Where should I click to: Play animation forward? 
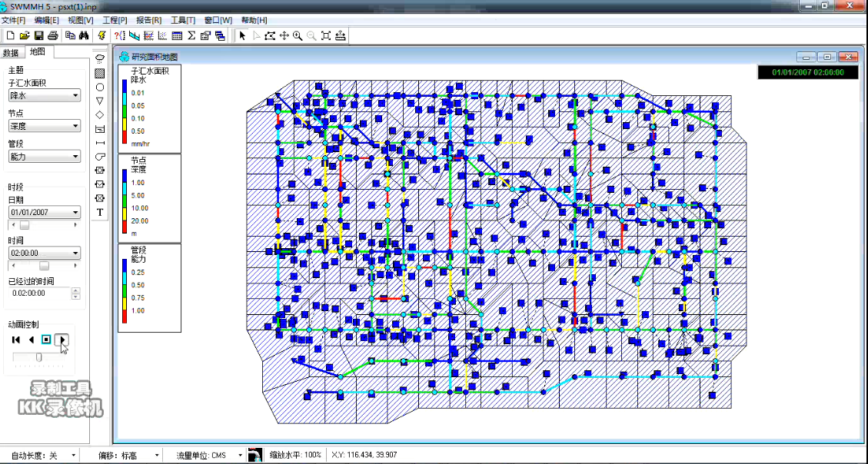point(63,339)
